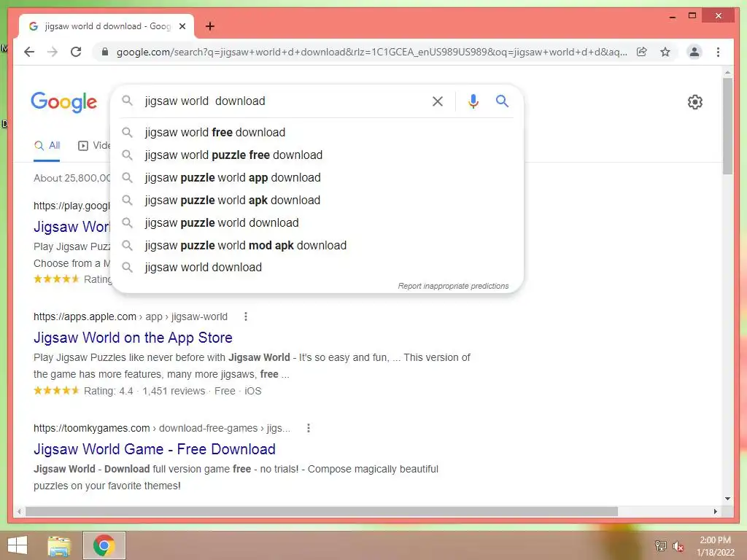Click the scroll up arrow

[727, 73]
